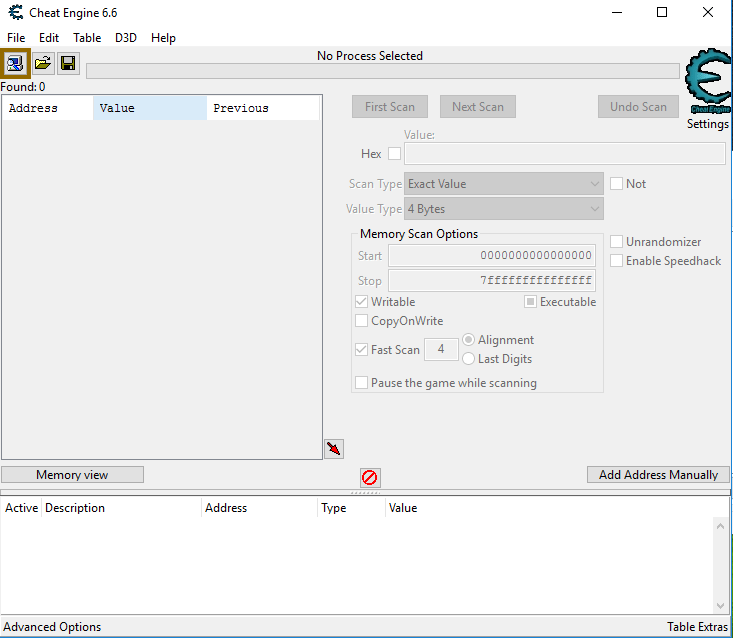Click the cheat table Value column header
The width and height of the screenshot is (733, 638).
[x=402, y=508]
